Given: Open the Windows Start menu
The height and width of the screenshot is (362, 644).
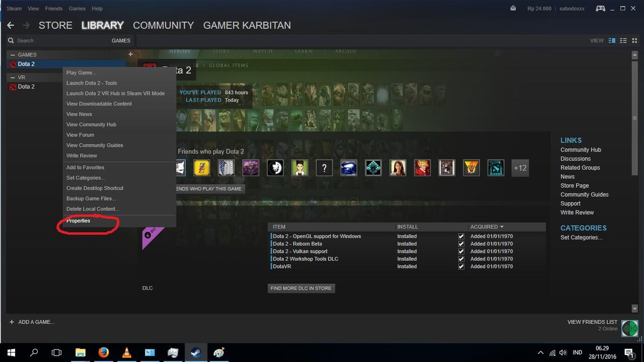Looking at the screenshot, I should 11,352.
